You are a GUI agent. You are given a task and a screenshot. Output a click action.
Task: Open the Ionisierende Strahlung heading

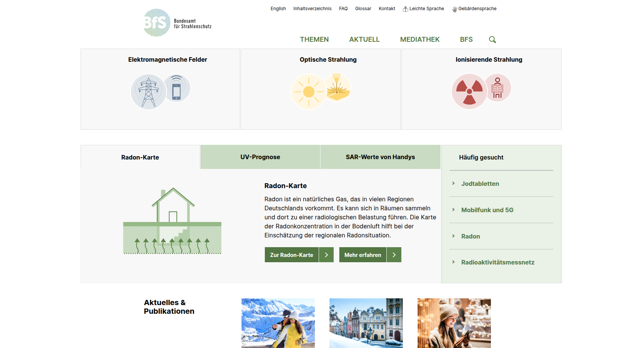(x=489, y=59)
